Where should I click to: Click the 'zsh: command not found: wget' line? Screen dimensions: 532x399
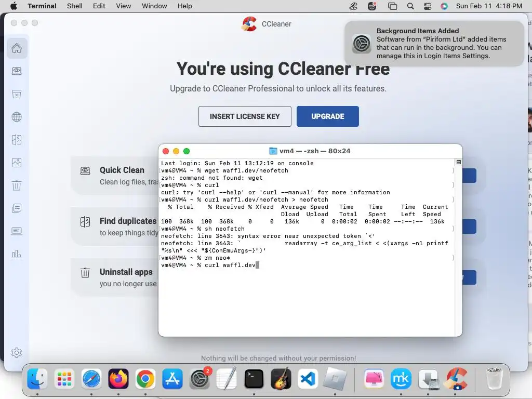pos(212,178)
